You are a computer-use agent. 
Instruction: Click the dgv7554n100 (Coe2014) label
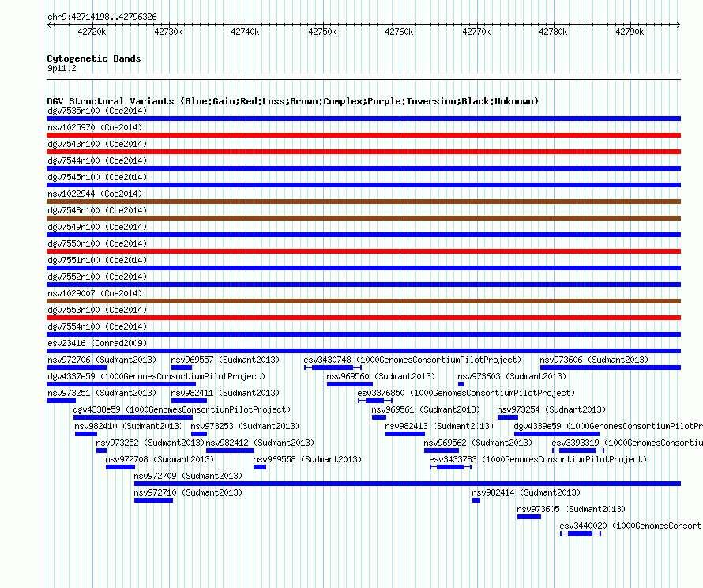click(97, 326)
